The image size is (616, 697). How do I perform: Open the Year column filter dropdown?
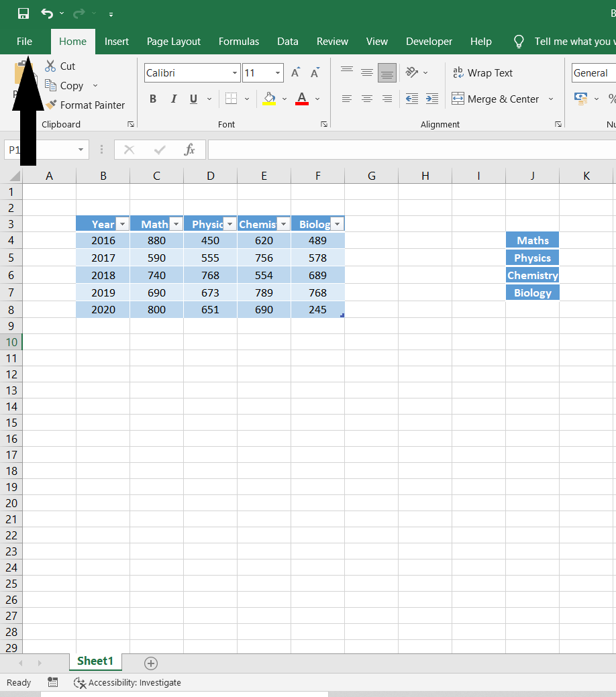pyautogui.click(x=121, y=223)
